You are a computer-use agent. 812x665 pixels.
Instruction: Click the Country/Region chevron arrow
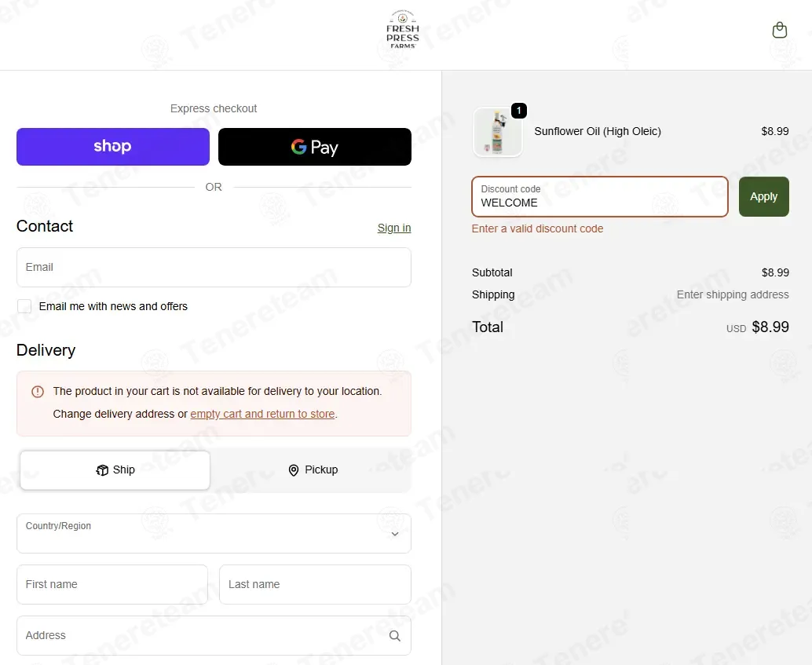coord(394,534)
